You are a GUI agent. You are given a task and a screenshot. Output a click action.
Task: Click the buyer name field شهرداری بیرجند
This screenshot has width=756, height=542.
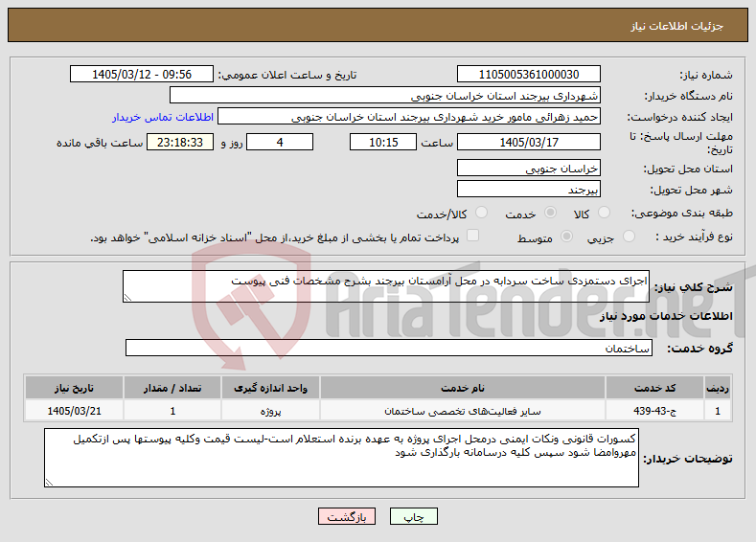385,96
